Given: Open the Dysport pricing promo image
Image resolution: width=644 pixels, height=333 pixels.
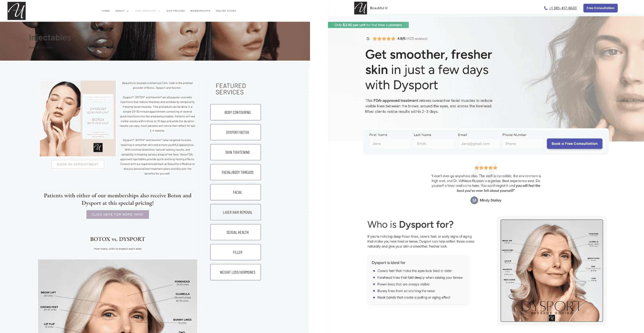Looking at the screenshot, I should click(x=78, y=118).
